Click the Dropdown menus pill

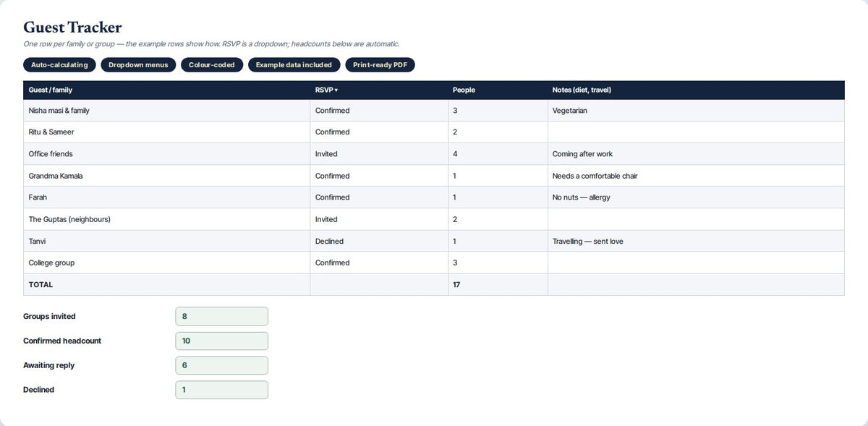[x=138, y=65]
